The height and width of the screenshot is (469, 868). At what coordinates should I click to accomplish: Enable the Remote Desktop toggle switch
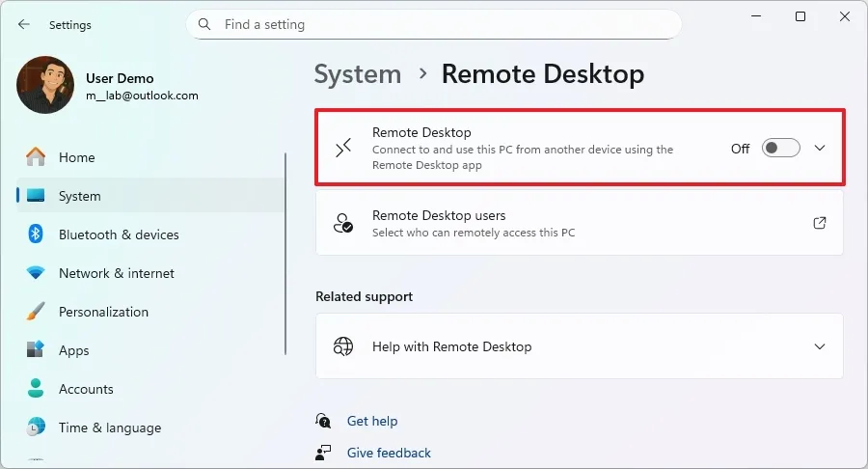780,148
